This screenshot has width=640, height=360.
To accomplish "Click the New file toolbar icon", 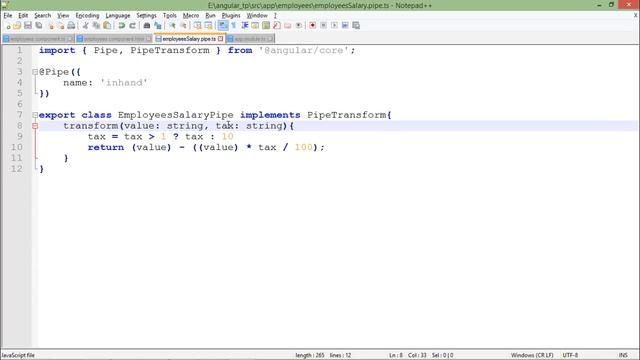I will pos(8,26).
